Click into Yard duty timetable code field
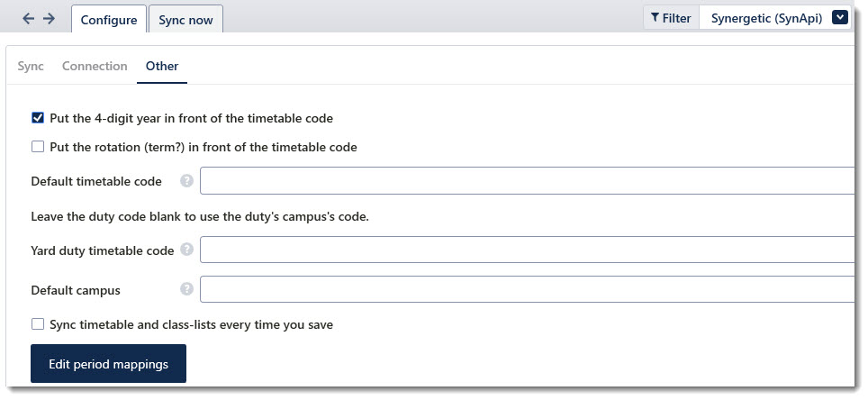The width and height of the screenshot is (868, 400). (x=527, y=250)
